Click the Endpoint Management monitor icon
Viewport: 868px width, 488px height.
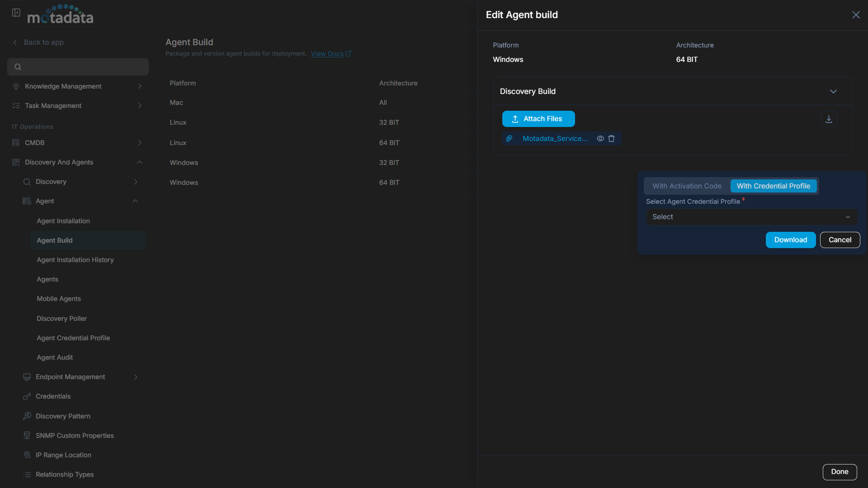coord(27,377)
